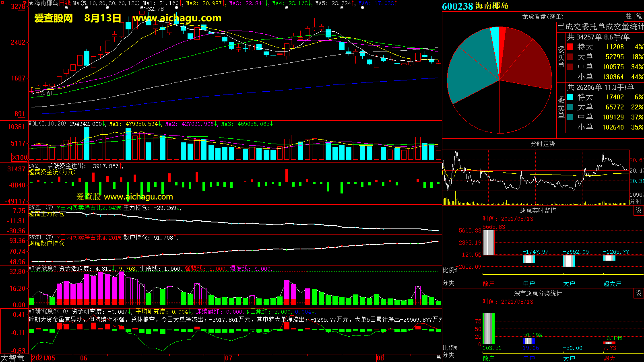The image size is (644, 362).
Task: Click the cyan 特大 sell order swatch
Action: [x=570, y=97]
